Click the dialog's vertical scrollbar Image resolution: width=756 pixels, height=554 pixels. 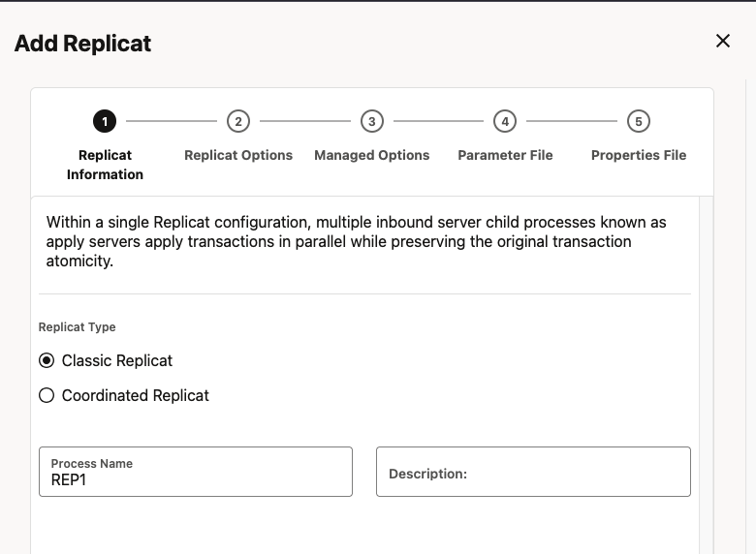[x=706, y=378]
